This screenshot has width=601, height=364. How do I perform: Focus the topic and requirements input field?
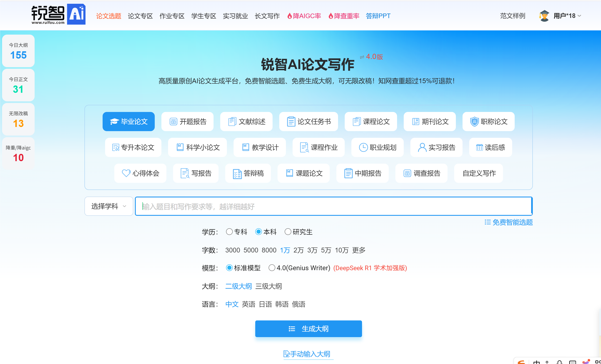[334, 206]
